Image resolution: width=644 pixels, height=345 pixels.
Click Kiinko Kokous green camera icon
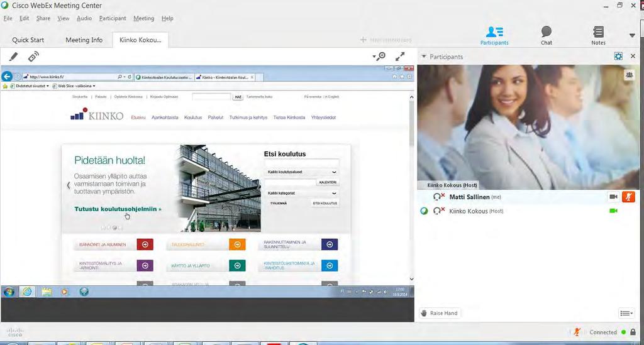pos(613,211)
